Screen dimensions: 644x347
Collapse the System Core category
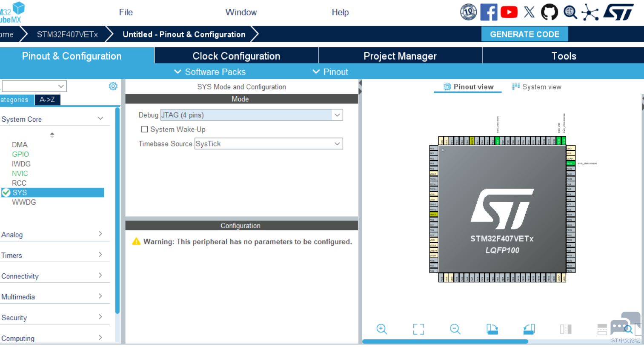(x=100, y=119)
